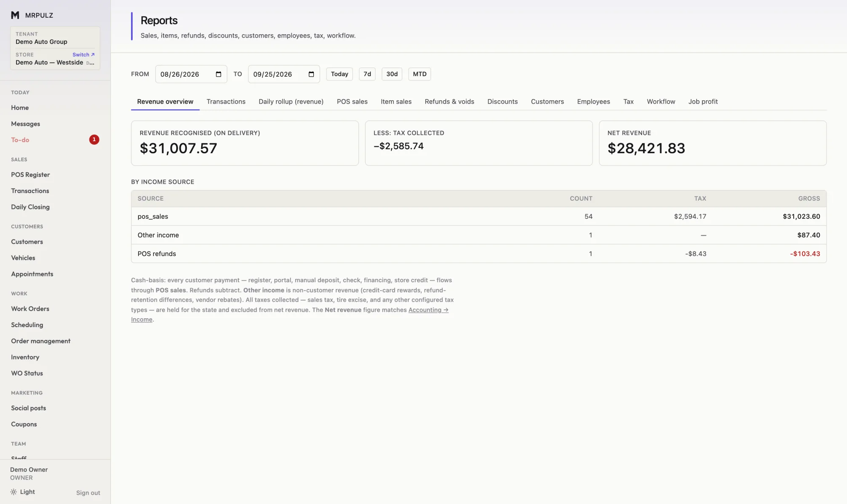This screenshot has width=847, height=504.
Task: Open Work Orders
Action: tap(30, 309)
